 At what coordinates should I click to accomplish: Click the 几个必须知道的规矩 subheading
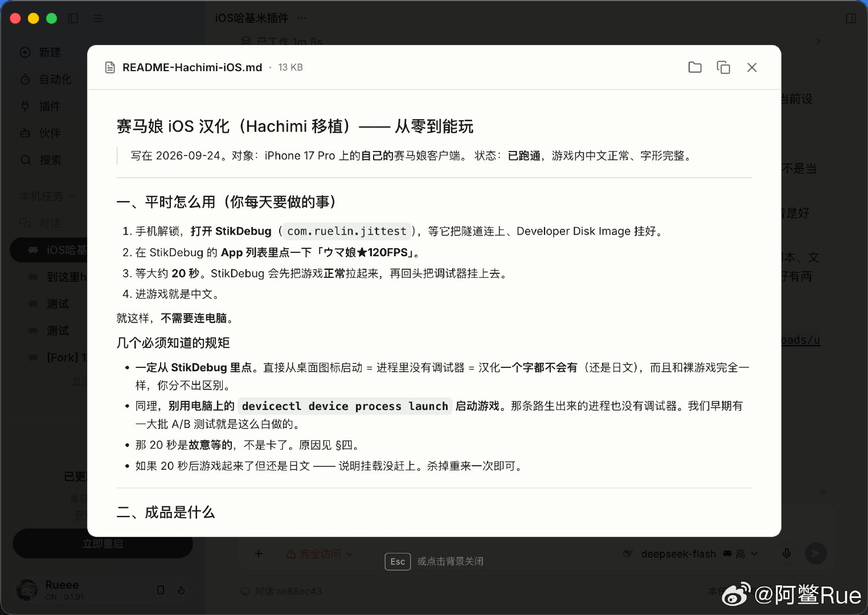point(173,343)
